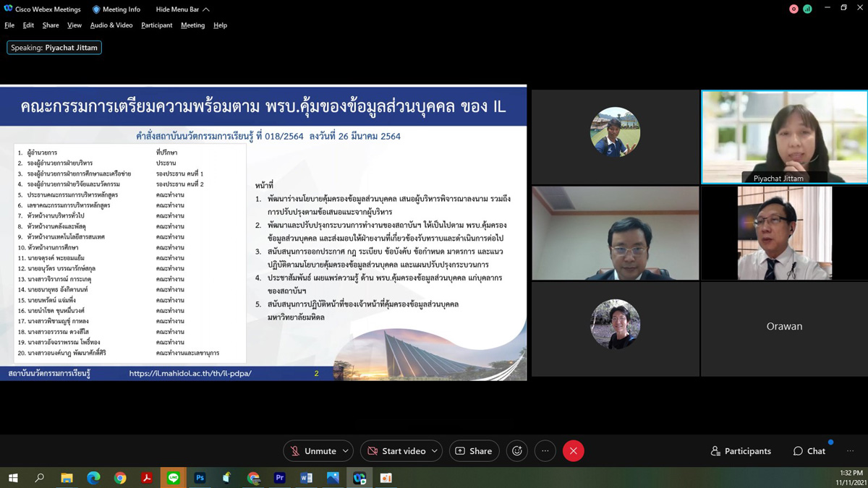Open the Participants panel
Screen dimensions: 868x488
click(741, 451)
